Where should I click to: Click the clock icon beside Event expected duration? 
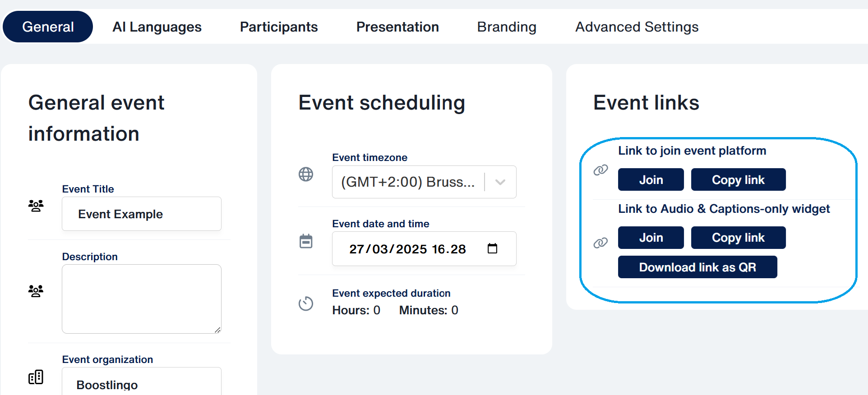click(306, 303)
